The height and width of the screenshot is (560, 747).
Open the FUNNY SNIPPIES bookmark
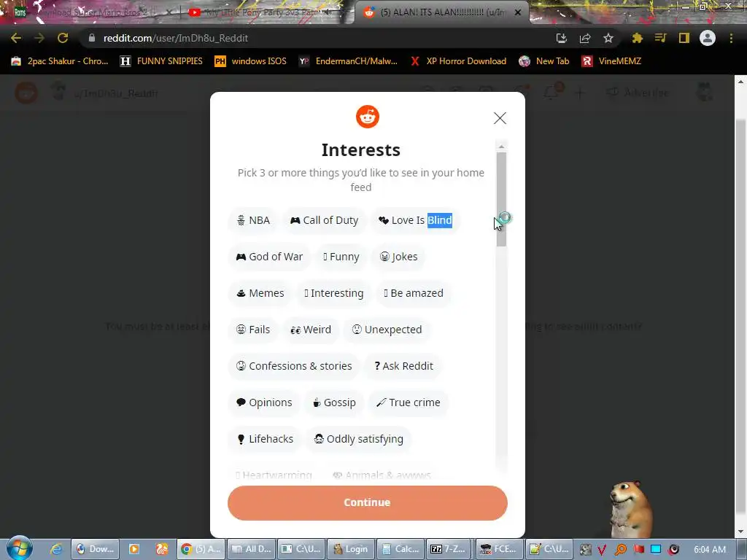(161, 61)
